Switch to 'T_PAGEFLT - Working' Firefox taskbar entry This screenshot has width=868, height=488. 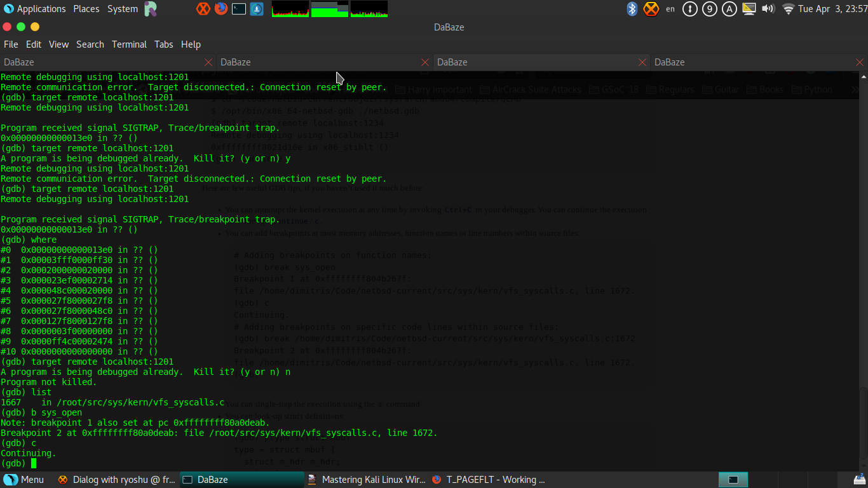(491, 480)
